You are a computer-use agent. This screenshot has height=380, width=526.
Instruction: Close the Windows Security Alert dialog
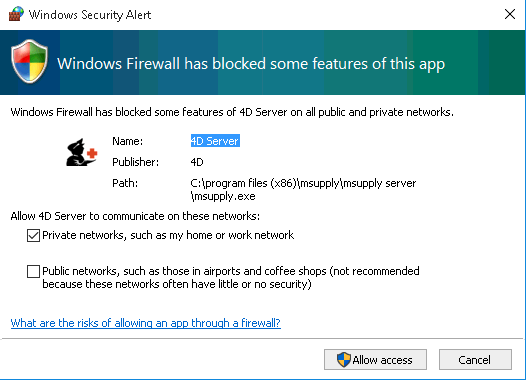pyautogui.click(x=510, y=14)
